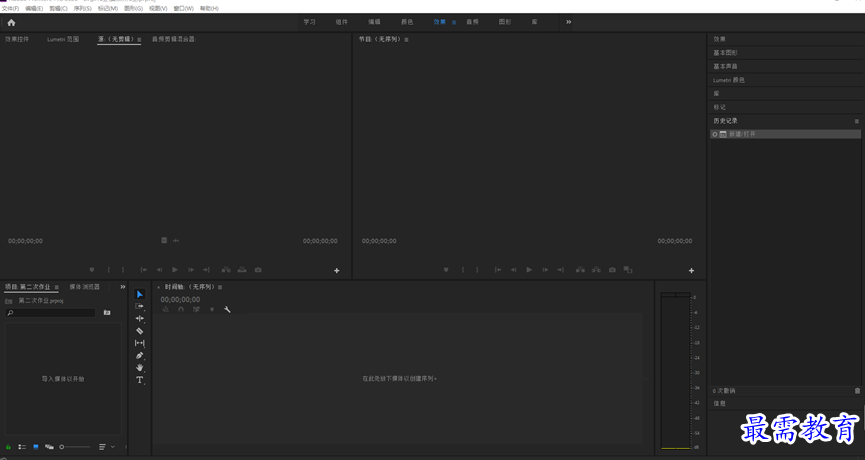Add marker button in timeline header
This screenshot has width=865, height=460.
pos(212,310)
